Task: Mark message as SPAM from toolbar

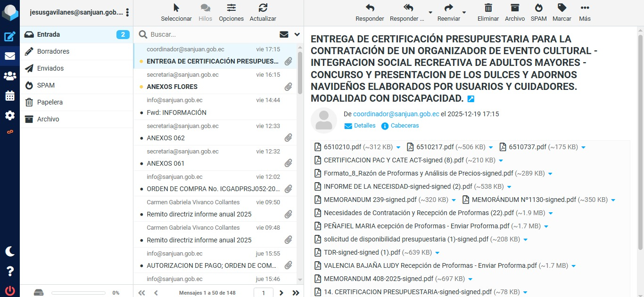Action: [x=538, y=12]
